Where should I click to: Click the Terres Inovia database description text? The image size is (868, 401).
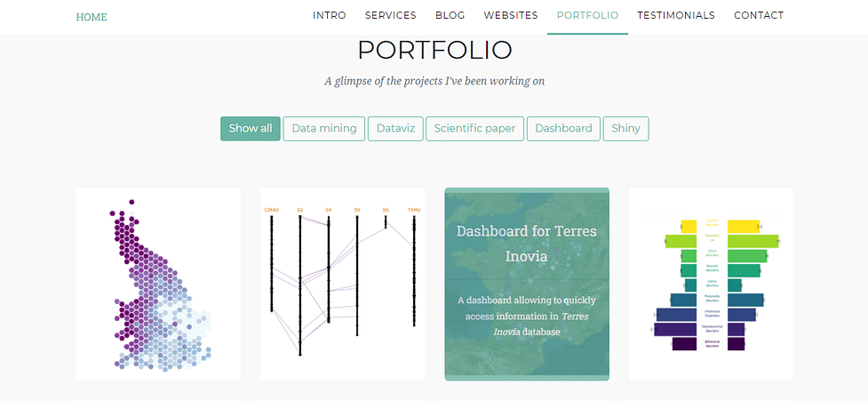(x=527, y=317)
